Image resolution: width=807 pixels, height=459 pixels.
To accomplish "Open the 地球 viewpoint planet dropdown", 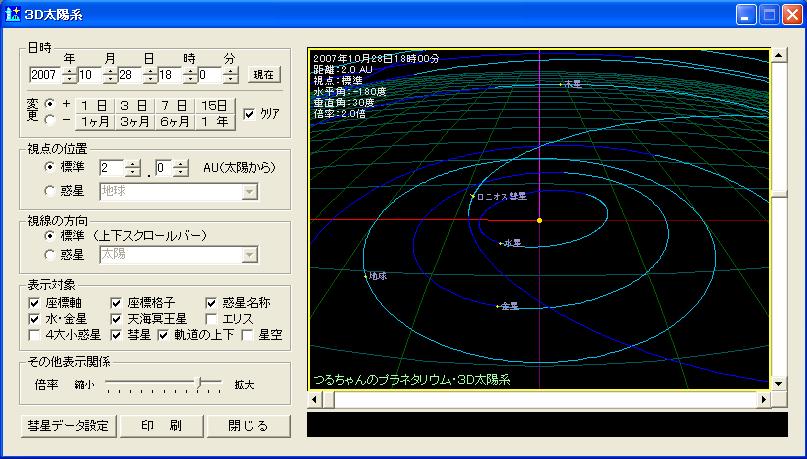I will pyautogui.click(x=249, y=190).
